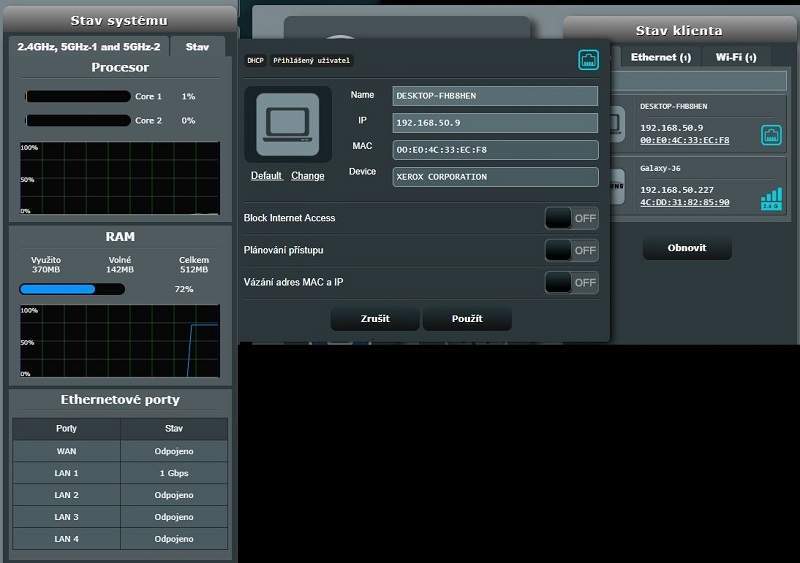
Task: Show the Wi-Fi (1) client tab
Action: point(738,57)
